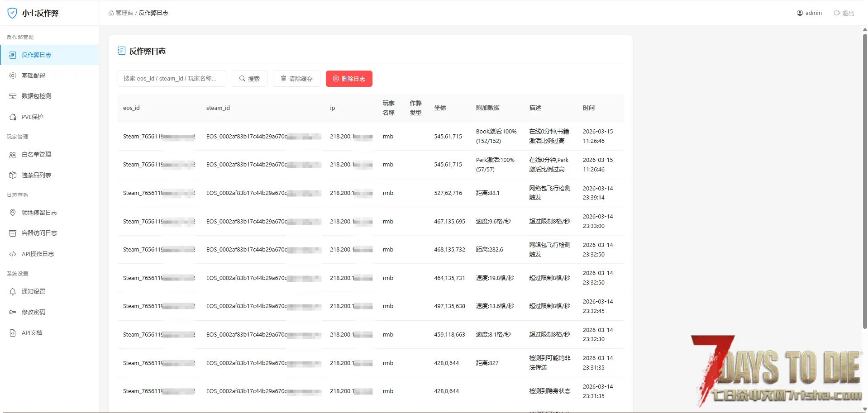Click the 清除缓存 button
This screenshot has width=868, height=413.
pos(296,79)
